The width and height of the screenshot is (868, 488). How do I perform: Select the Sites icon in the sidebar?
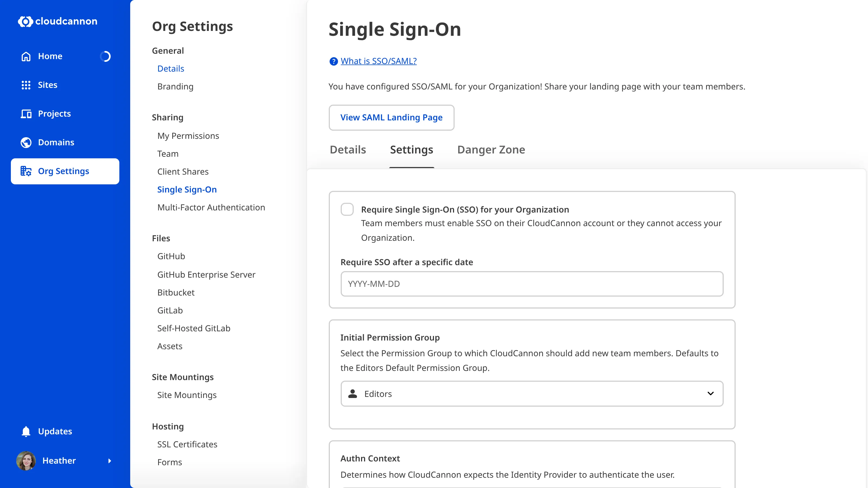(26, 85)
